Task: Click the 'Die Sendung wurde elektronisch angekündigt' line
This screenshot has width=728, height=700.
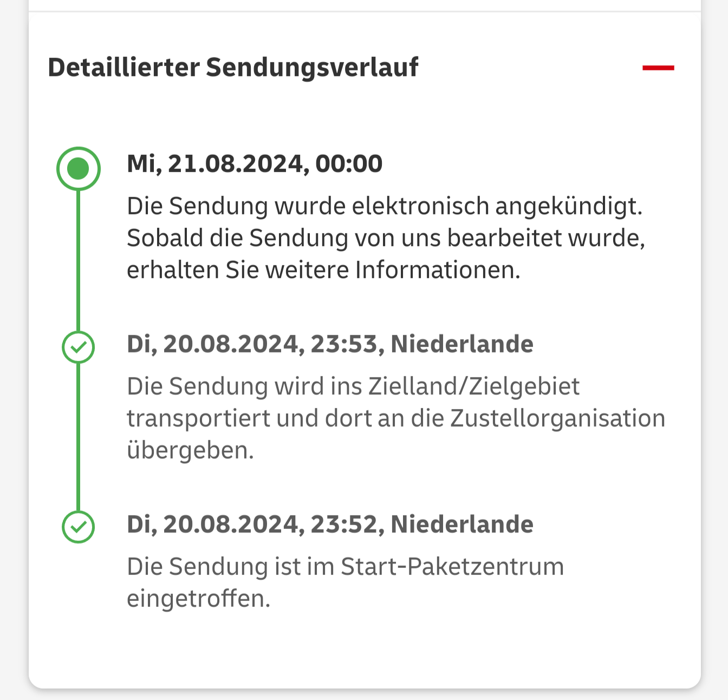Action: pos(384,206)
